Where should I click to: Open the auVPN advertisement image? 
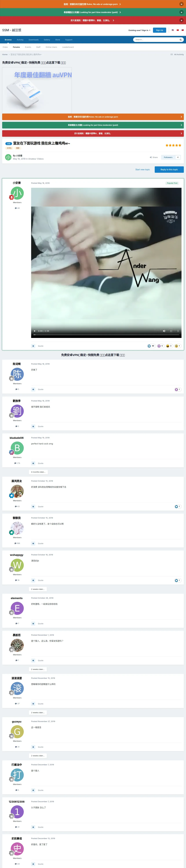click(37, 90)
